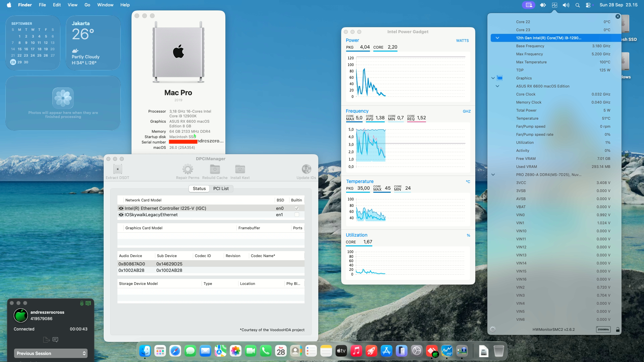Open the File menu

coord(42,5)
